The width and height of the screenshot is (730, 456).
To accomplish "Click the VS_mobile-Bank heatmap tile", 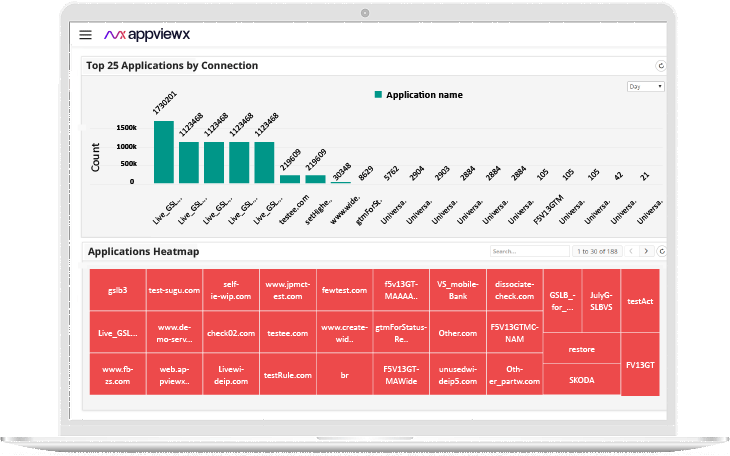I will point(458,290).
